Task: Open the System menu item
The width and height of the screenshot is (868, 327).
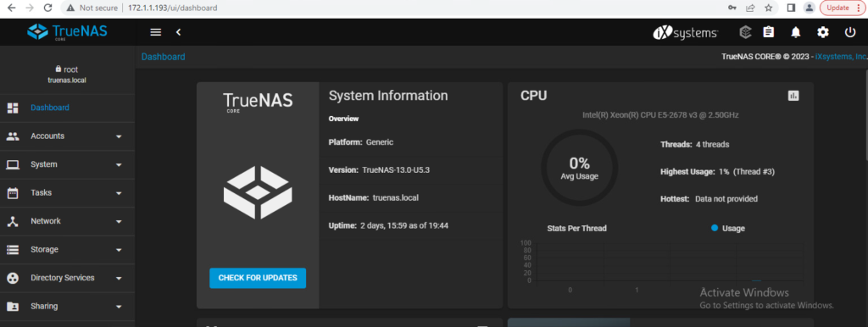Action: click(x=68, y=164)
